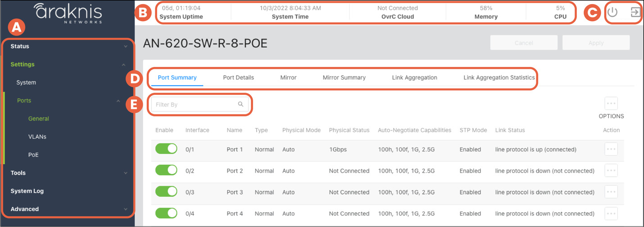Switch to the Port Details tab
This screenshot has height=227, width=644.
[x=238, y=77]
